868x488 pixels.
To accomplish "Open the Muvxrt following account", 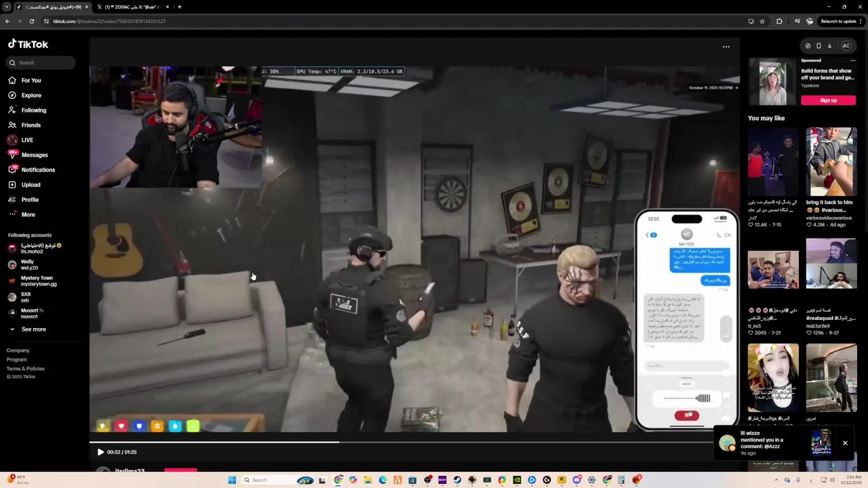I will coord(26,313).
